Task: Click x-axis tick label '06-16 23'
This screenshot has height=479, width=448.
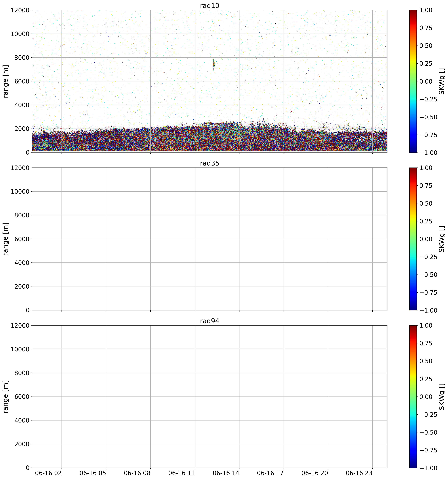Action: click(x=359, y=473)
